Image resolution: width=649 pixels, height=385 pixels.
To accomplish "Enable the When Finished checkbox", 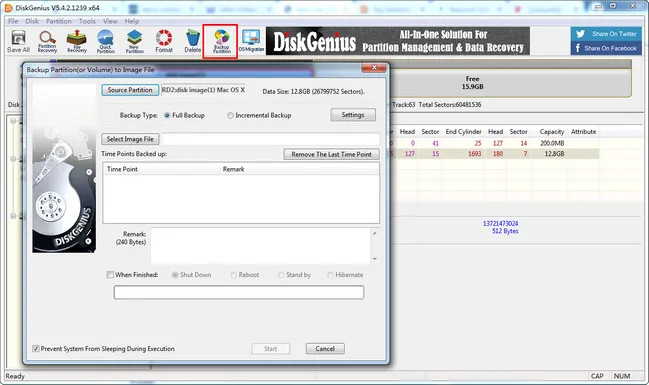I will click(x=110, y=274).
